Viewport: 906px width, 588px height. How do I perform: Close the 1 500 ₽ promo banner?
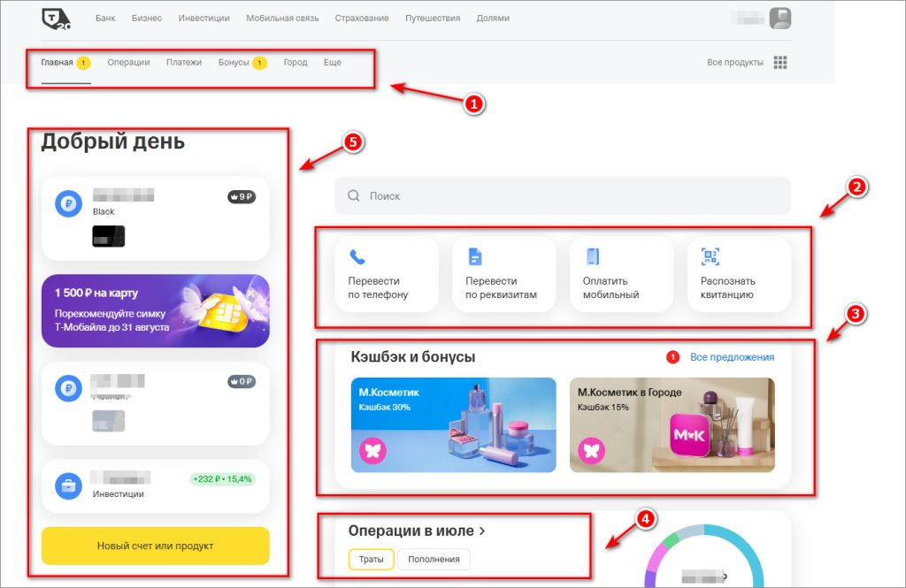click(250, 293)
